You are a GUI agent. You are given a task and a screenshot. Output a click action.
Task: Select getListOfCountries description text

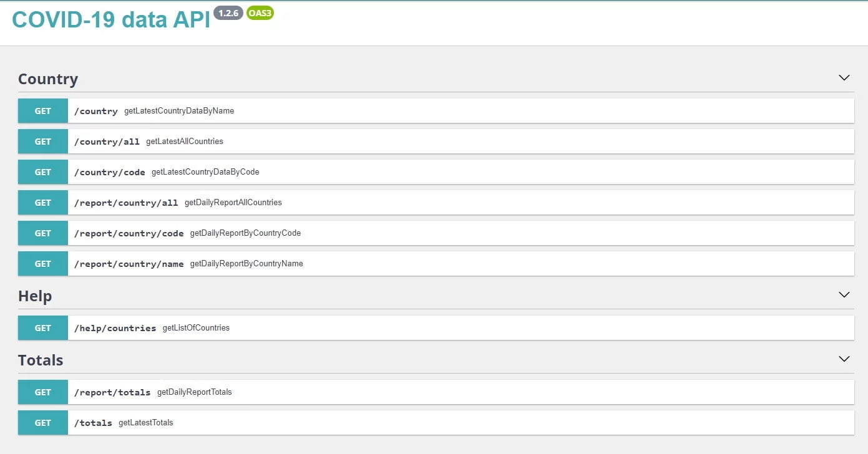196,327
